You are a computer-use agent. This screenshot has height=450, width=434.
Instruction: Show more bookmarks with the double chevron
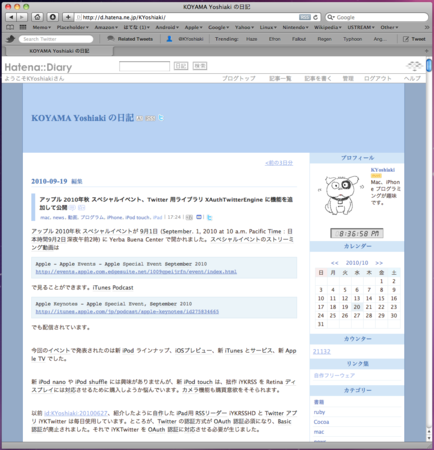click(x=427, y=27)
